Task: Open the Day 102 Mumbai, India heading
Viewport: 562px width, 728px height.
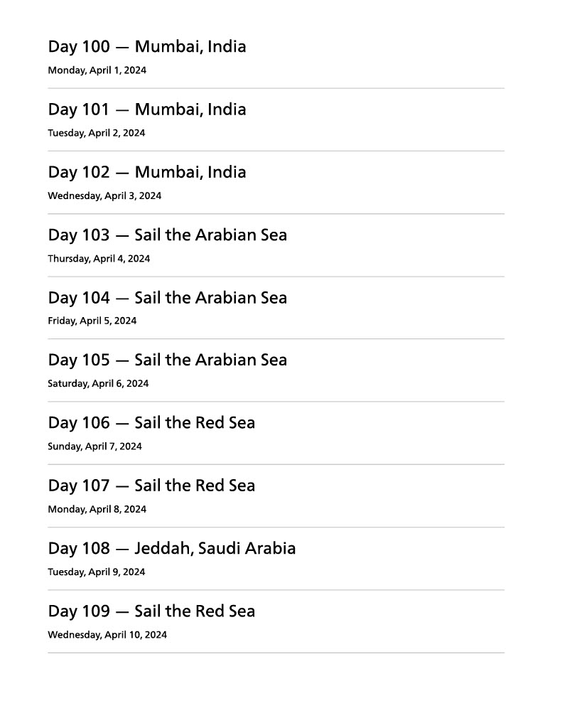Action: [x=147, y=172]
